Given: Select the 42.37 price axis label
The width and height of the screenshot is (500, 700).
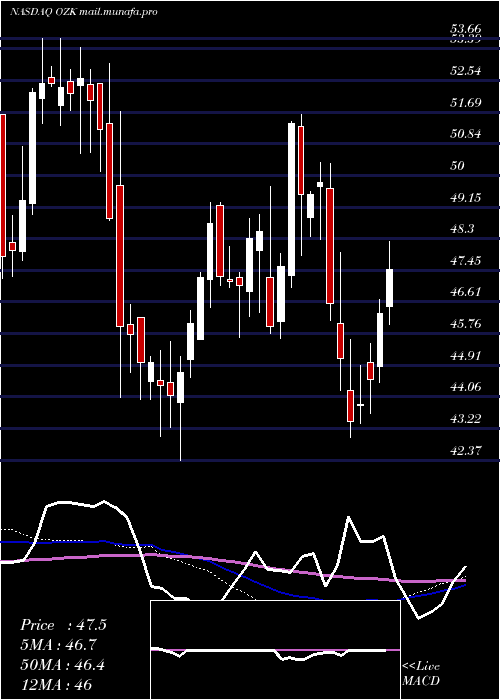Looking at the screenshot, I should pyautogui.click(x=466, y=451).
